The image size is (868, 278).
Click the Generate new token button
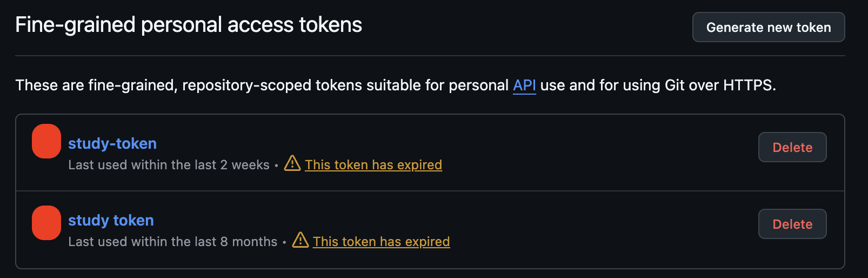click(768, 27)
